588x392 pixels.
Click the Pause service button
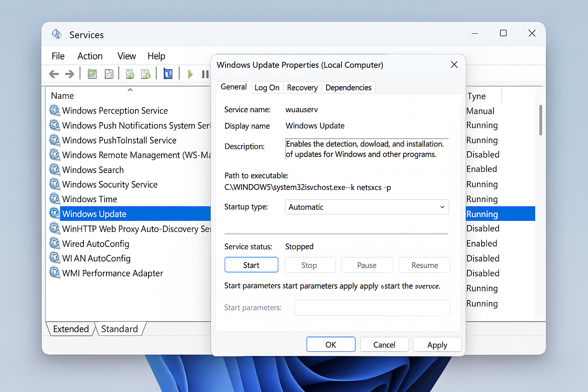367,265
